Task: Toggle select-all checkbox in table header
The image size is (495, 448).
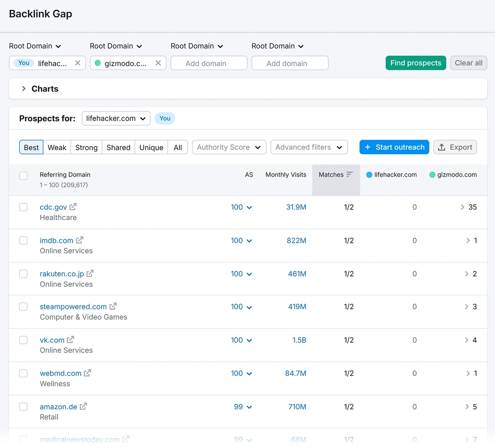Action: 24,176
